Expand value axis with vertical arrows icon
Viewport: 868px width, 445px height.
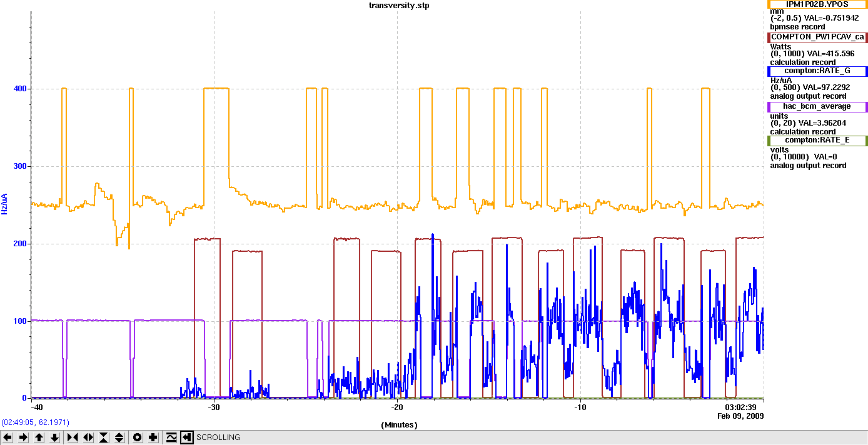pos(119,437)
